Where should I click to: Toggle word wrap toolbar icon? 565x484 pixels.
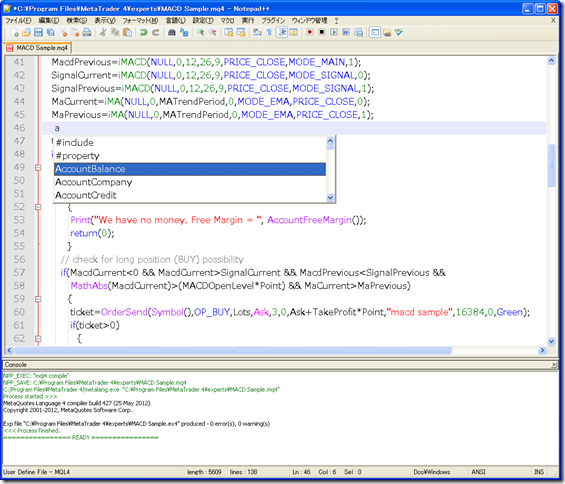(x=257, y=33)
